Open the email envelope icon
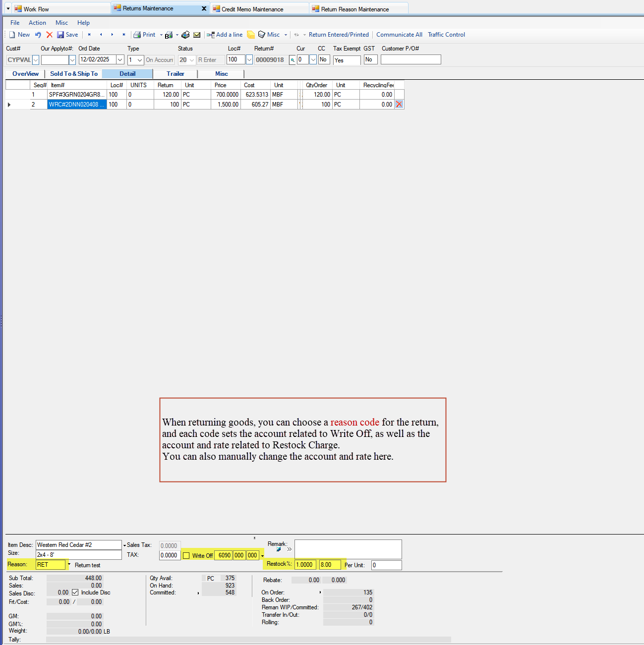The image size is (644, 645). pyautogui.click(x=197, y=34)
